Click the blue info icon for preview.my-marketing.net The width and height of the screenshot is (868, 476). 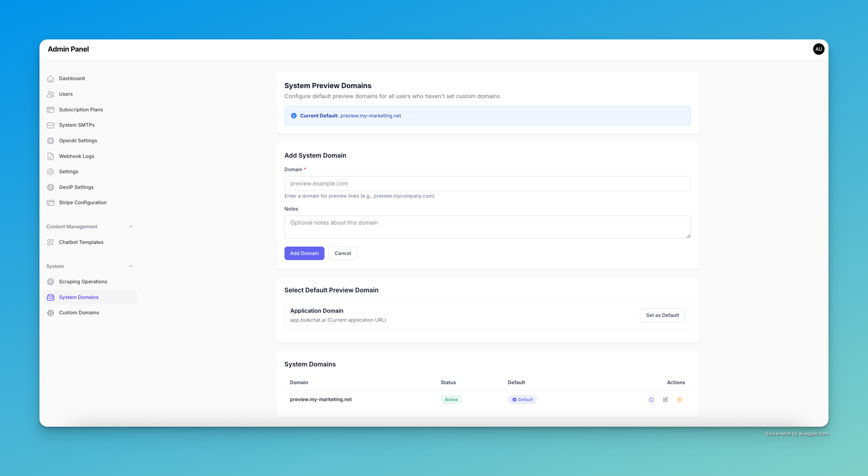651,400
